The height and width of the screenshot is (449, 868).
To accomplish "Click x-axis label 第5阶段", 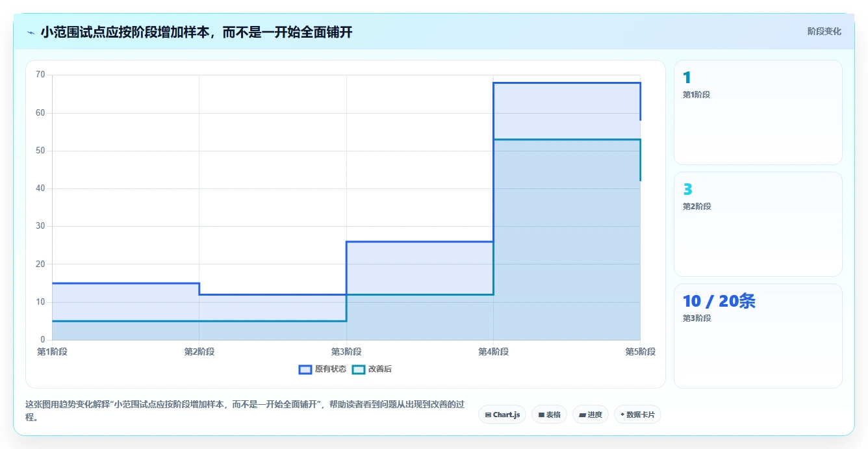I will tap(641, 352).
